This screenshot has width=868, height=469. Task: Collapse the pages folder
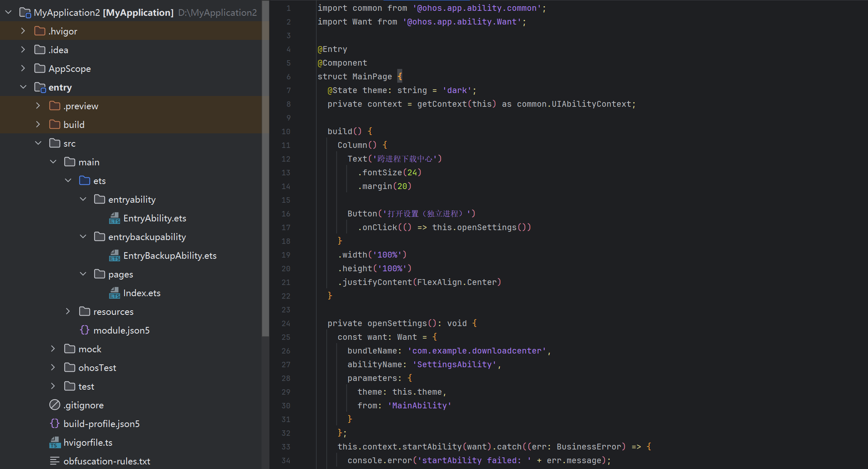point(83,274)
